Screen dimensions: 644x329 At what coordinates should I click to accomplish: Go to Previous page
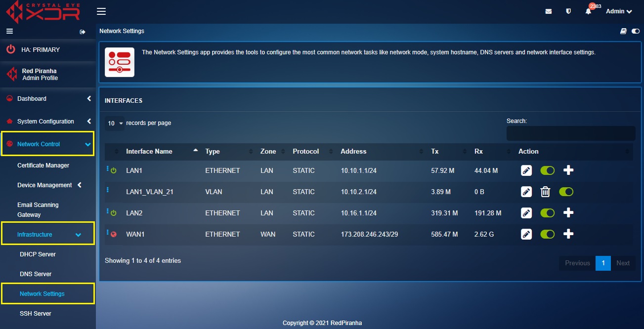click(577, 263)
